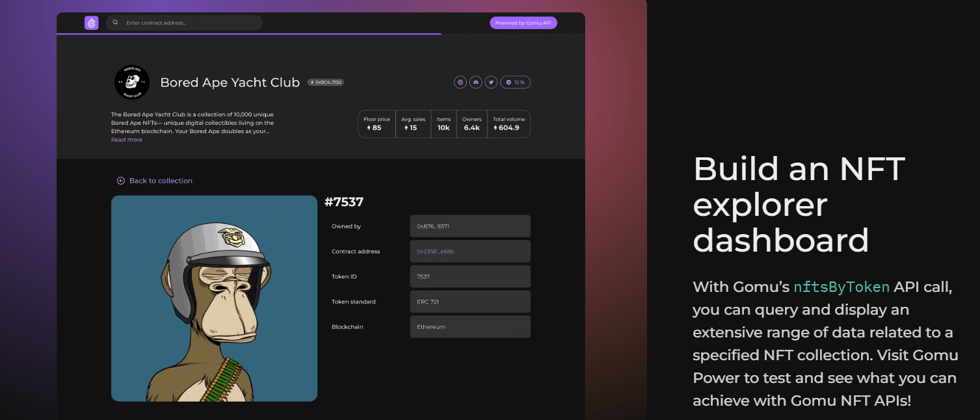Click the back arrow circle icon
This screenshot has height=420, width=980.
(121, 181)
